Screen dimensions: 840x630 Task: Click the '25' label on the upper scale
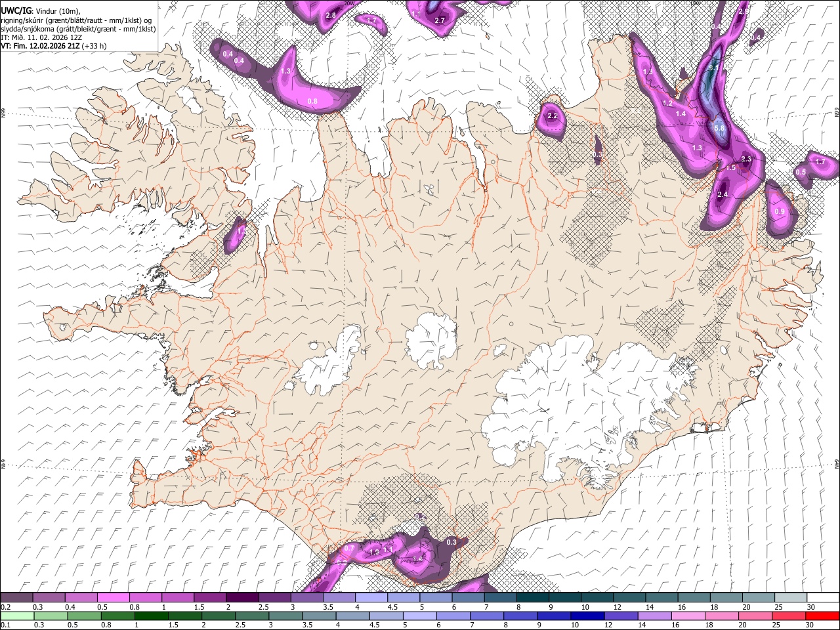click(x=778, y=607)
